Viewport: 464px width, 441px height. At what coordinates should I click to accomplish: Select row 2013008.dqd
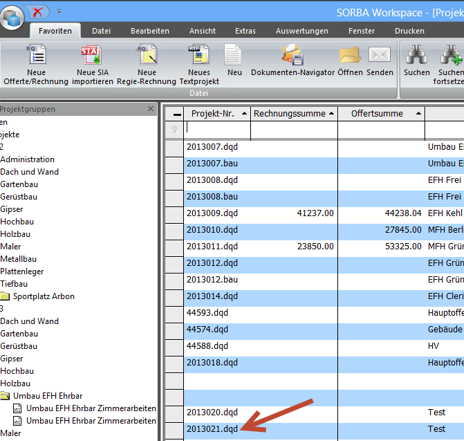pos(212,180)
